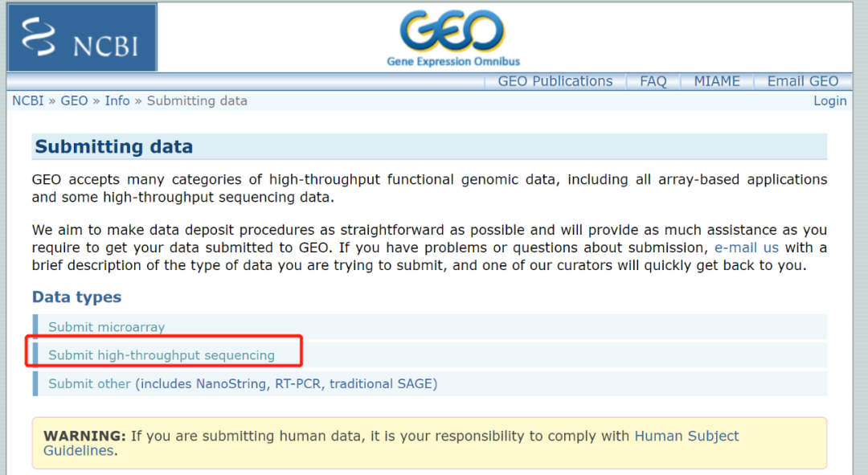
Task: Click the NCBI logo in the header
Action: tap(82, 38)
